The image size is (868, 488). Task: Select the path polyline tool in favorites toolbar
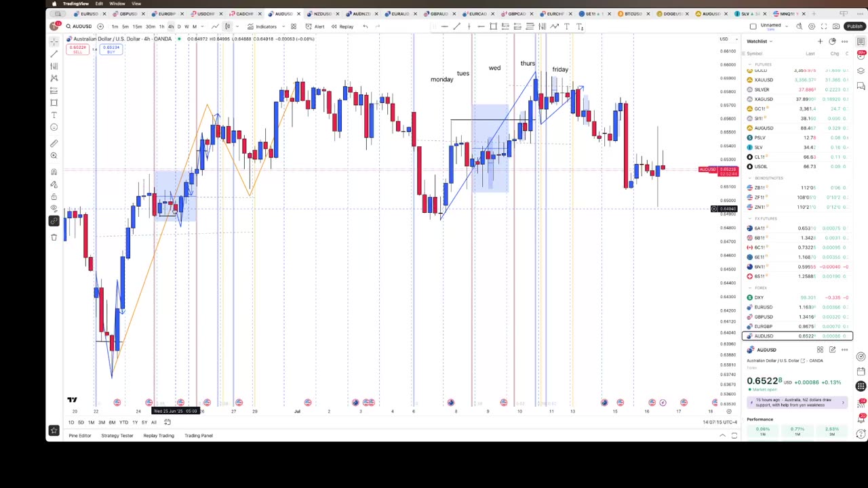click(555, 26)
